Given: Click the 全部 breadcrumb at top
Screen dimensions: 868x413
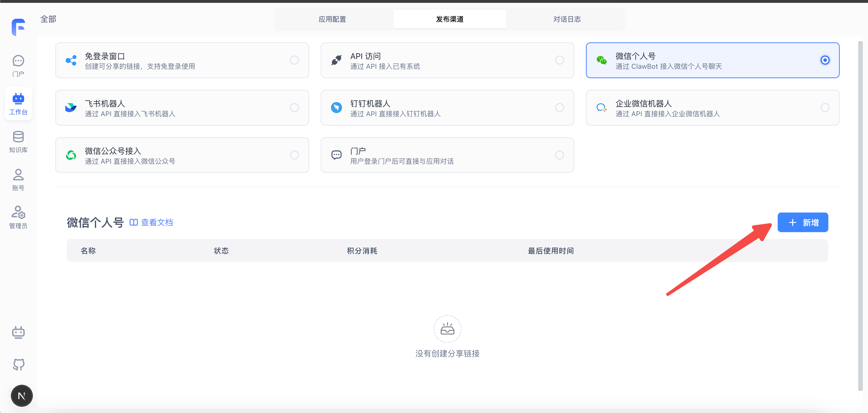Looking at the screenshot, I should coord(48,19).
